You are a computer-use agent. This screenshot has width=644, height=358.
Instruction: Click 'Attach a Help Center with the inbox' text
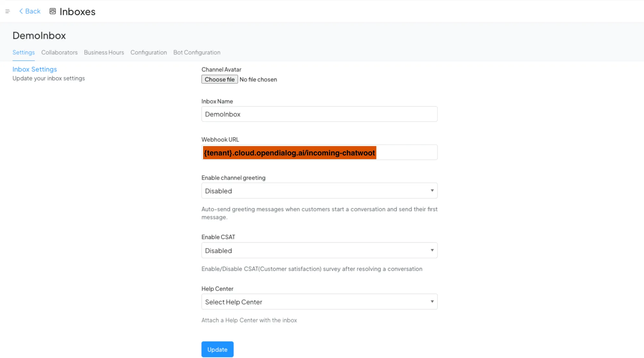point(249,320)
